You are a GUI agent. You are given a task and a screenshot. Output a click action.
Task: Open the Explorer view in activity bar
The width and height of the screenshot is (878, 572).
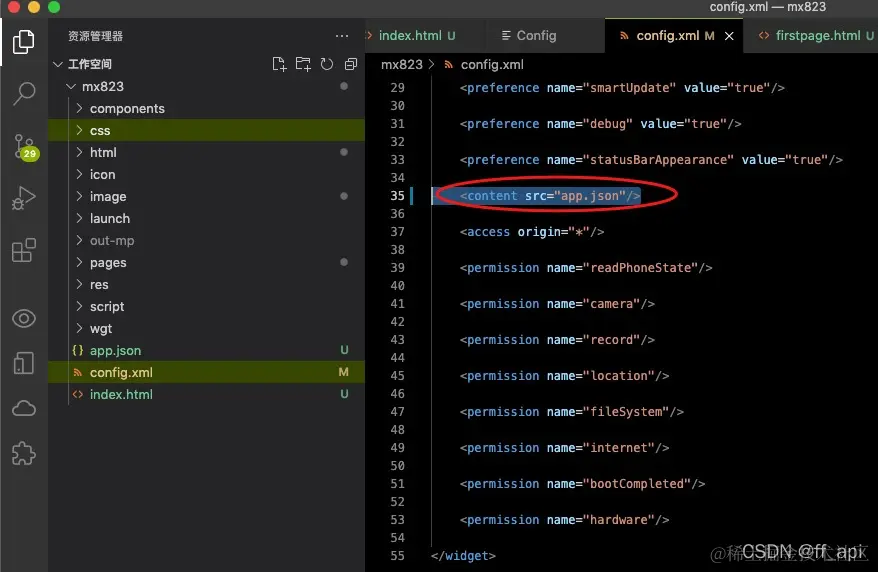point(24,43)
